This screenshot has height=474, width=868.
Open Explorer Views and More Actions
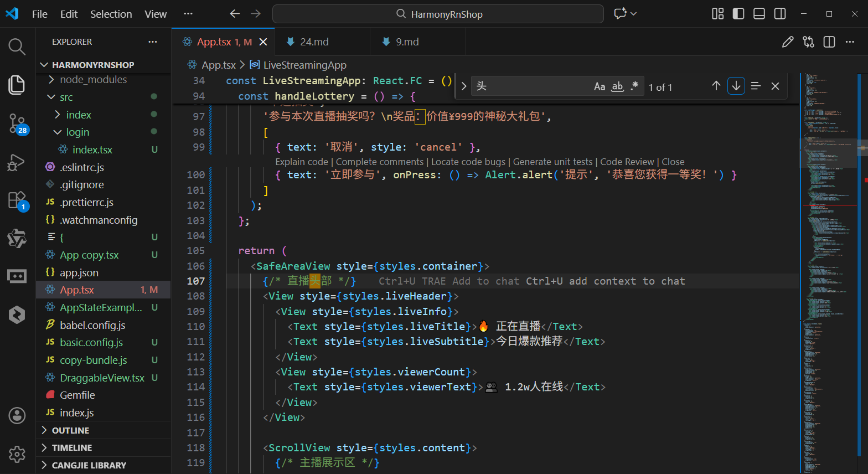[x=153, y=42]
